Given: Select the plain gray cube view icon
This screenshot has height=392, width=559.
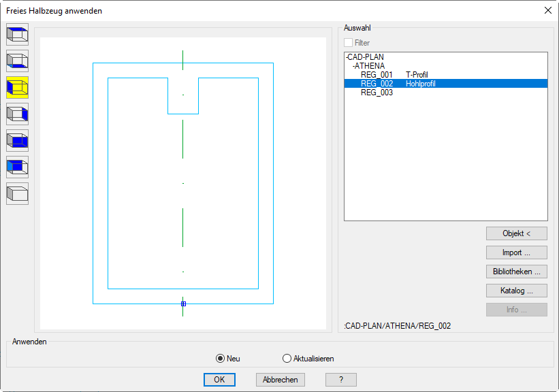Looking at the screenshot, I should (x=17, y=194).
